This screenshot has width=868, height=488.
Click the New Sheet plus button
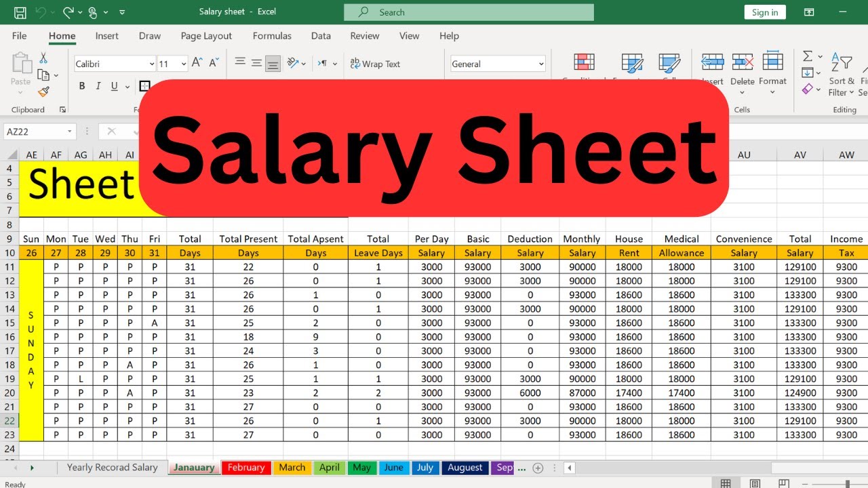(538, 468)
